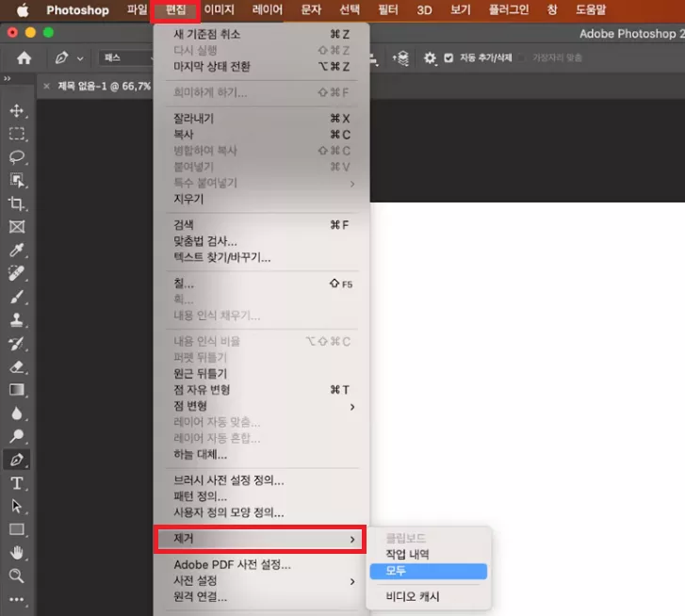
Task: Click 새 기준점 취소 undo item
Action: pos(262,34)
